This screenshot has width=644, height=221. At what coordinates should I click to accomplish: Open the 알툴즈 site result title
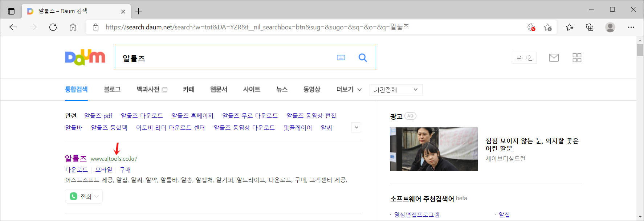point(76,159)
